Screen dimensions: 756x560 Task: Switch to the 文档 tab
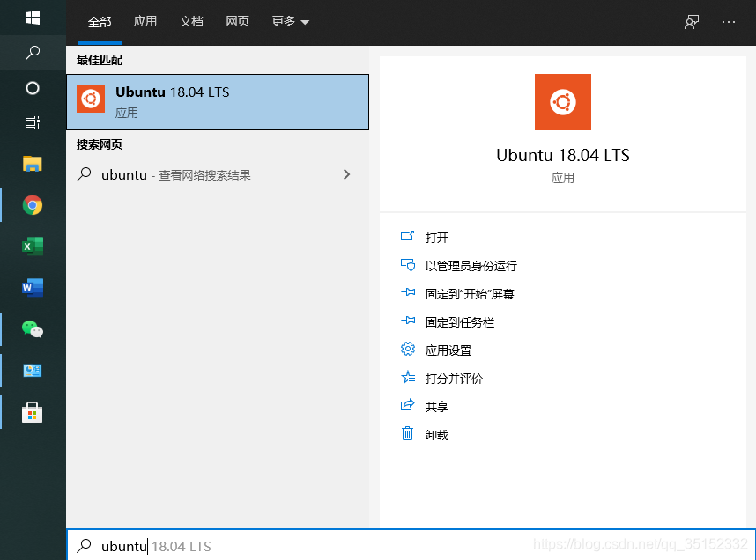tap(191, 22)
